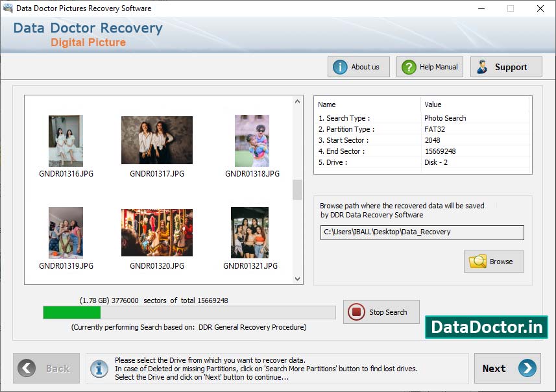
Task: Click the scroll up arrow in thumbnail list
Action: click(x=298, y=101)
